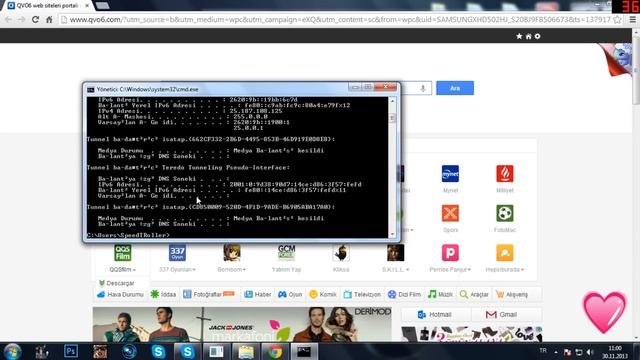Bookmark page with address bar star
This screenshot has height=360, width=640.
pos(617,19)
